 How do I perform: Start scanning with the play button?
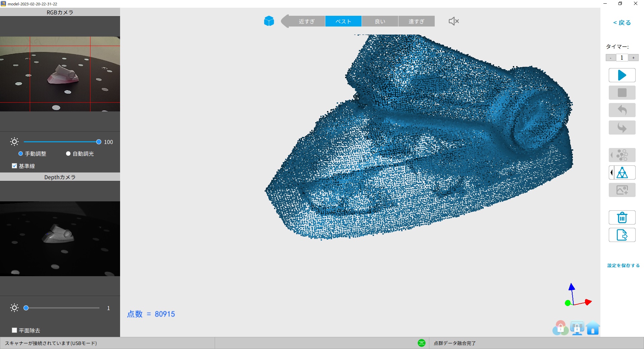pos(622,75)
